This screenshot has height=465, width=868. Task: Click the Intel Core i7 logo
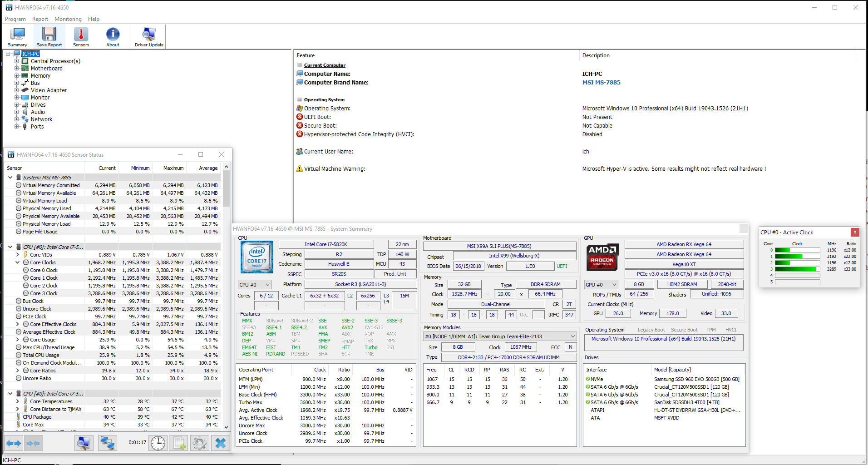coord(256,257)
